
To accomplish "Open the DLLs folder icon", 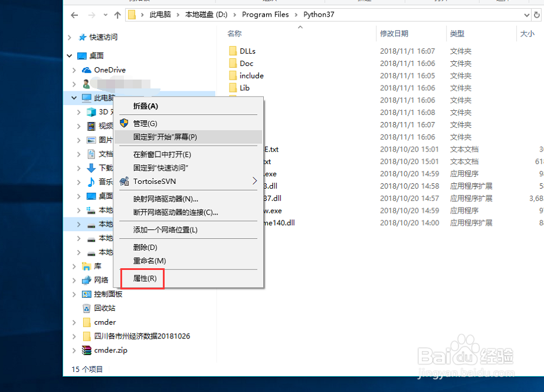I will pos(234,51).
